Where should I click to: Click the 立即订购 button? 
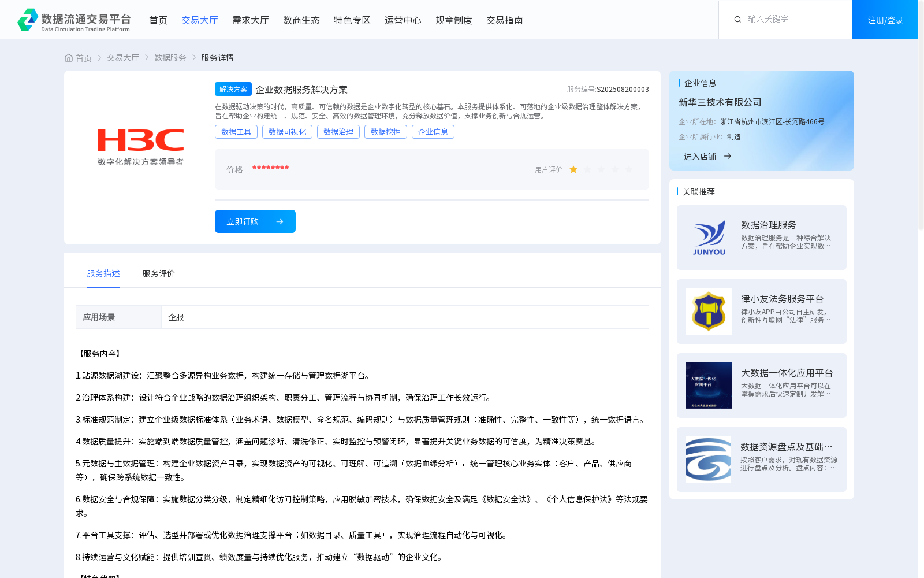click(x=255, y=221)
